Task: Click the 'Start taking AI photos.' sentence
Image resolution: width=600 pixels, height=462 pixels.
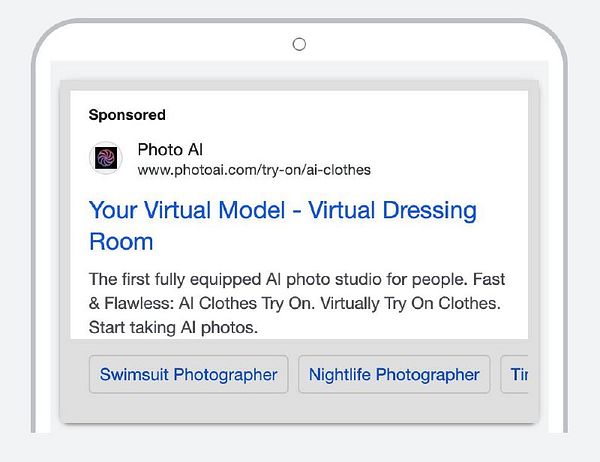Action: (x=173, y=328)
